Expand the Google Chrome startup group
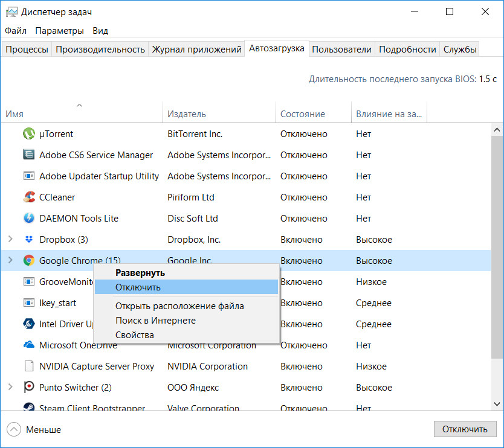 coord(10,261)
